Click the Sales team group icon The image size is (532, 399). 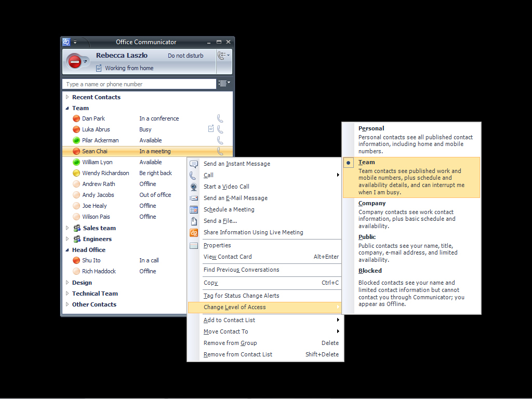pyautogui.click(x=77, y=228)
